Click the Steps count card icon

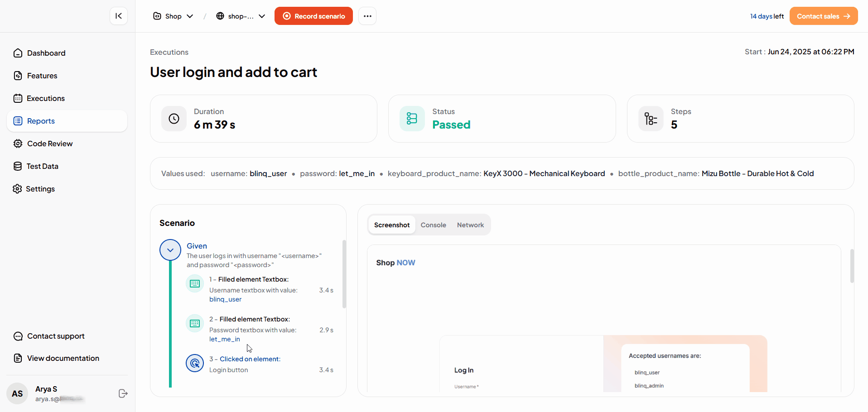coord(651,119)
